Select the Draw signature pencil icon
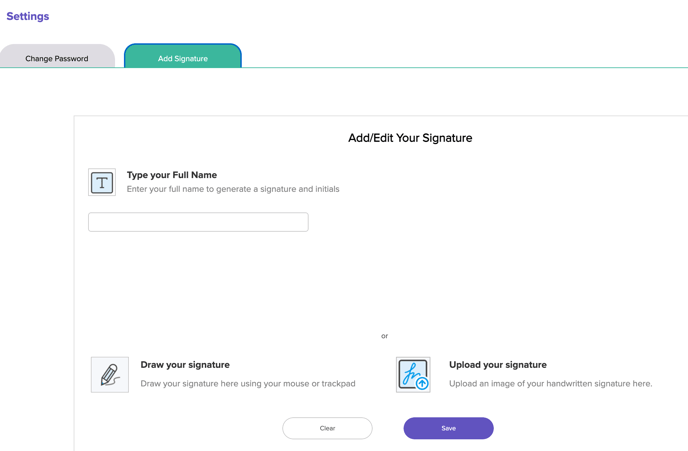This screenshot has height=451, width=688. coord(110,375)
